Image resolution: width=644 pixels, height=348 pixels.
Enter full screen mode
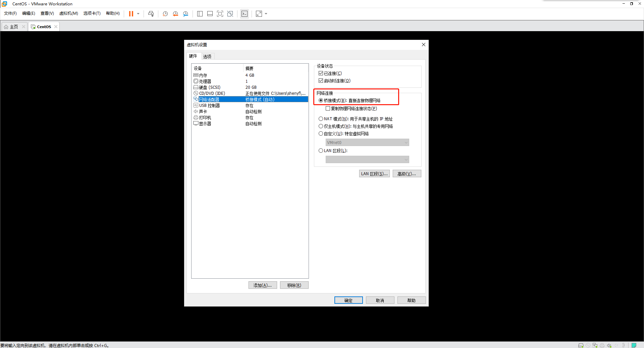click(x=220, y=14)
